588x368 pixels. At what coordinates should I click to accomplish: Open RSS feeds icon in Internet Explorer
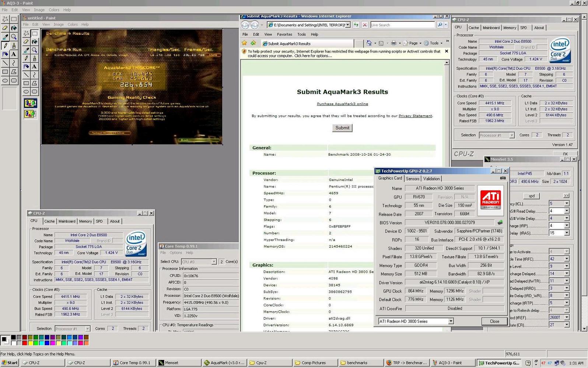point(381,43)
